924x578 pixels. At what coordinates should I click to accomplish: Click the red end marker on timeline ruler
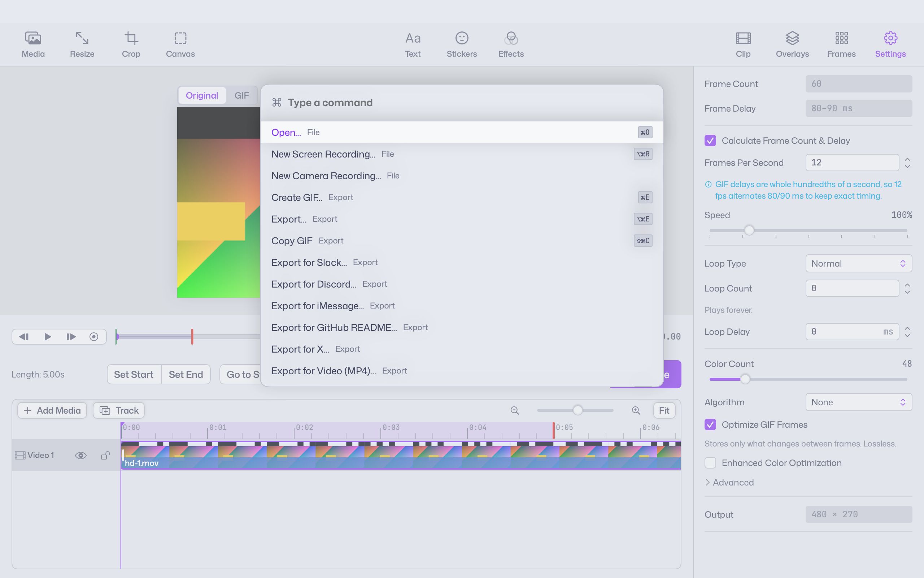point(553,431)
